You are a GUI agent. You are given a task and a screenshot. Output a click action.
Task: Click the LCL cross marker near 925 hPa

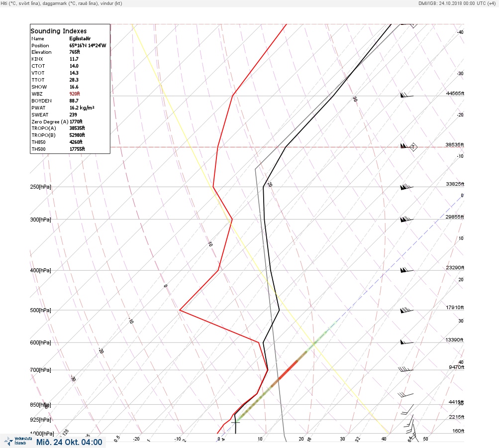pyautogui.click(x=236, y=422)
